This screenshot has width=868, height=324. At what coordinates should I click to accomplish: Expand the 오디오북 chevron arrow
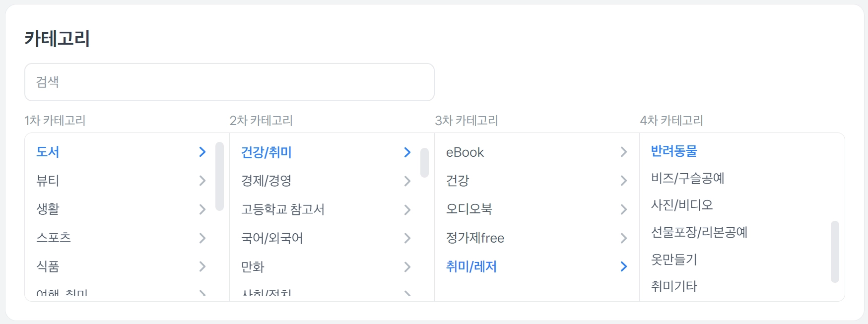[x=623, y=209]
